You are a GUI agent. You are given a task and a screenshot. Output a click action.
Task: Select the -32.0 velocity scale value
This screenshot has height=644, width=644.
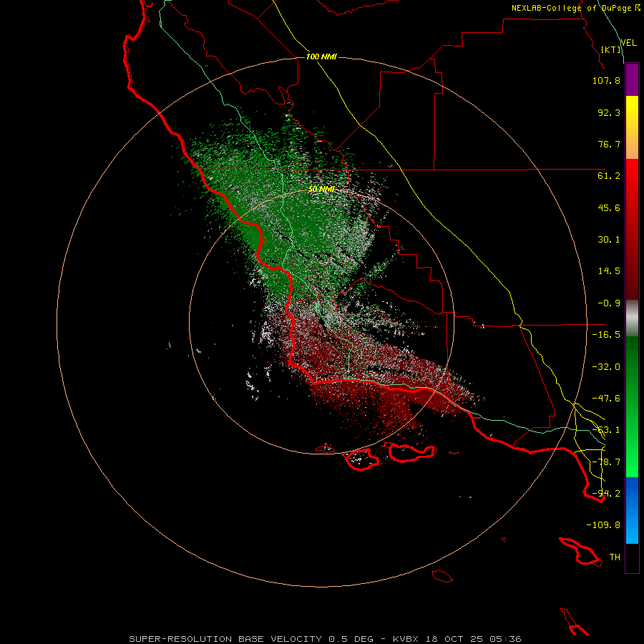point(606,367)
